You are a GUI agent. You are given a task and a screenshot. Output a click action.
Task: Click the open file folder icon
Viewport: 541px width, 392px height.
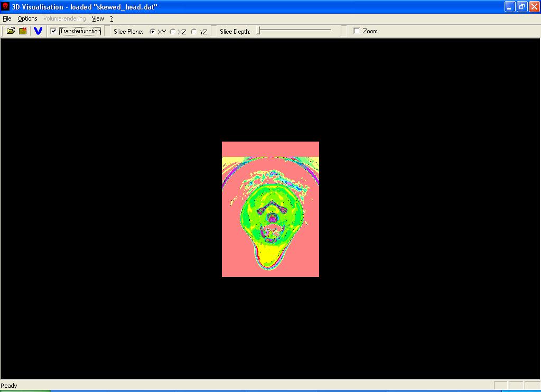click(x=11, y=31)
